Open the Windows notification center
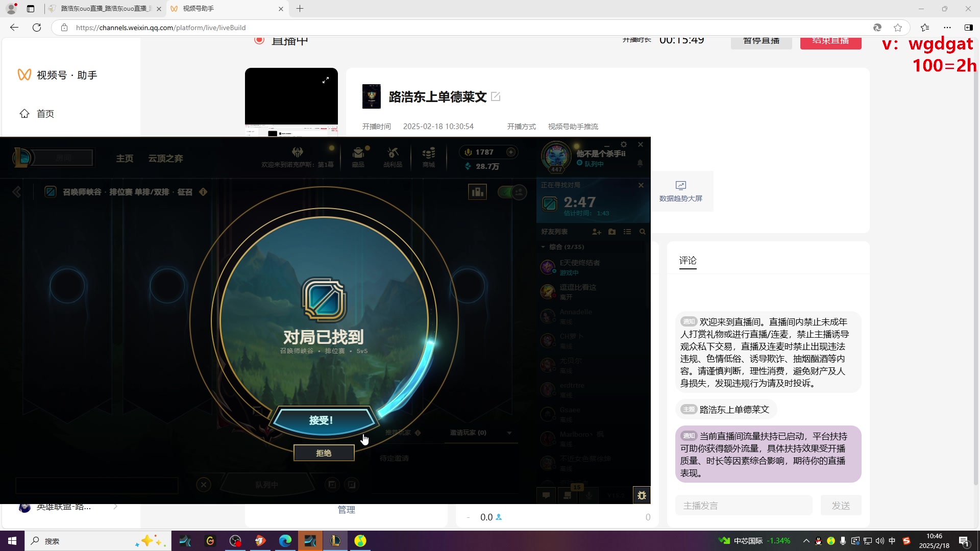 tap(964, 541)
